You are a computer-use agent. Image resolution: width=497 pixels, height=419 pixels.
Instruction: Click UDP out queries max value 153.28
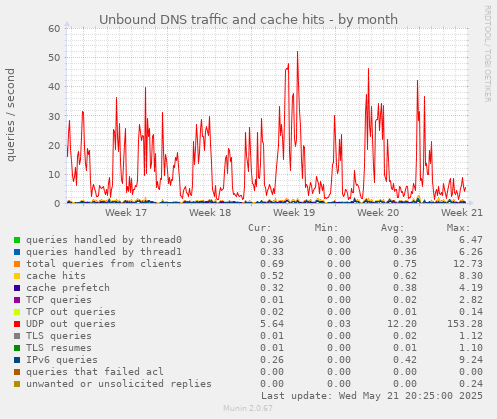pos(465,324)
